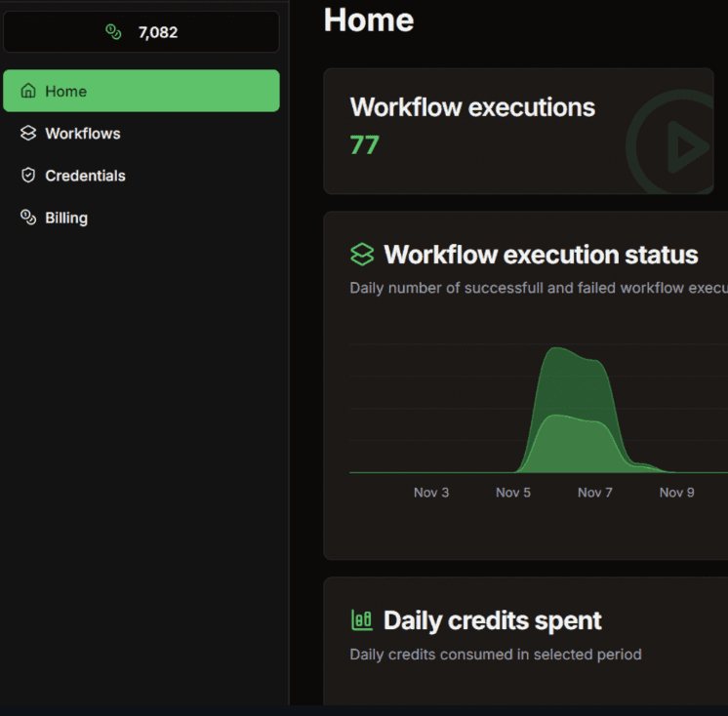Select the Workflow executions card title
Screen dimensions: 728x716
click(x=472, y=107)
